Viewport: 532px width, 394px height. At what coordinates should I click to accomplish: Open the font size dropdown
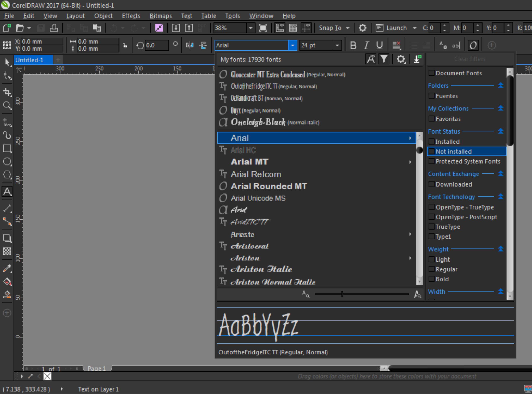click(337, 45)
